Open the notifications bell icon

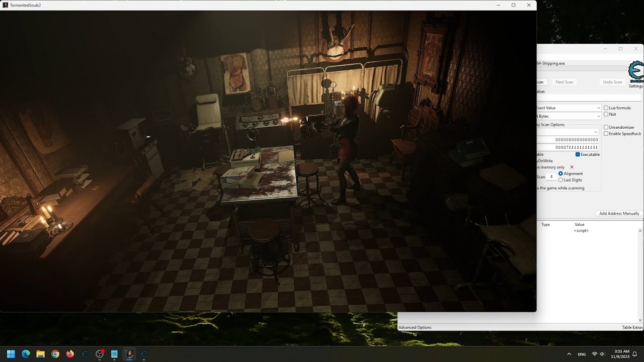635,354
